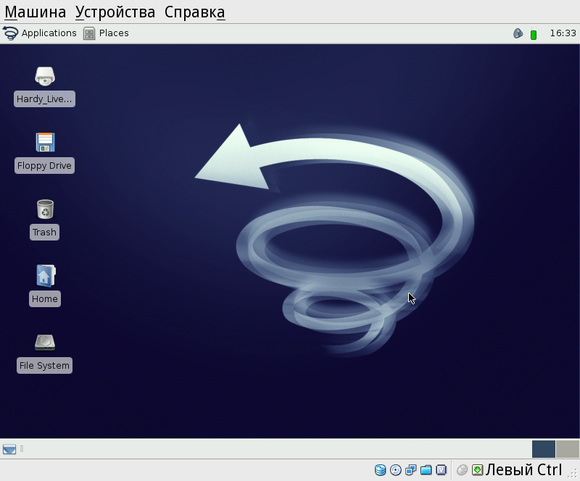Click the shared folders status icon
The height and width of the screenshot is (481, 580).
(x=426, y=470)
